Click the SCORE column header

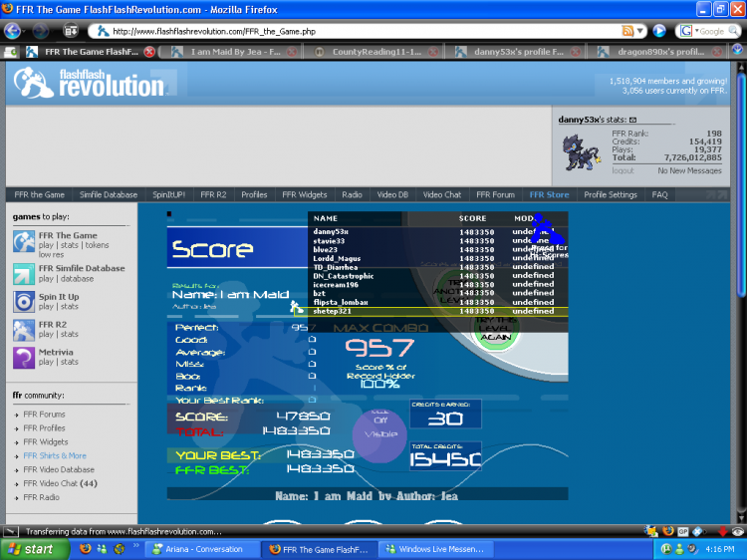pos(472,218)
